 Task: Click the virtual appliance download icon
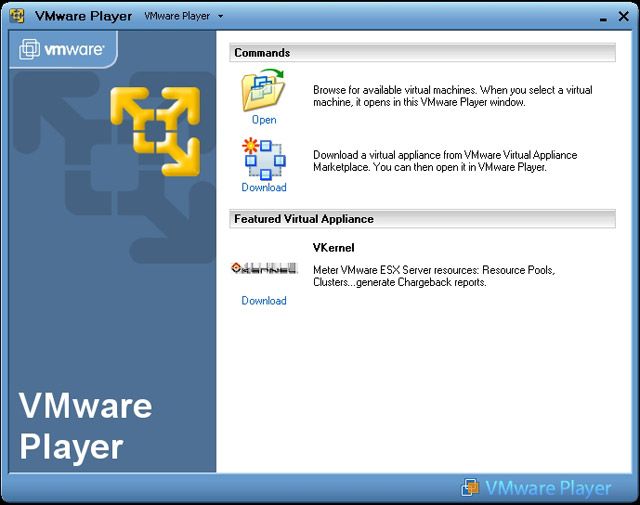click(263, 158)
